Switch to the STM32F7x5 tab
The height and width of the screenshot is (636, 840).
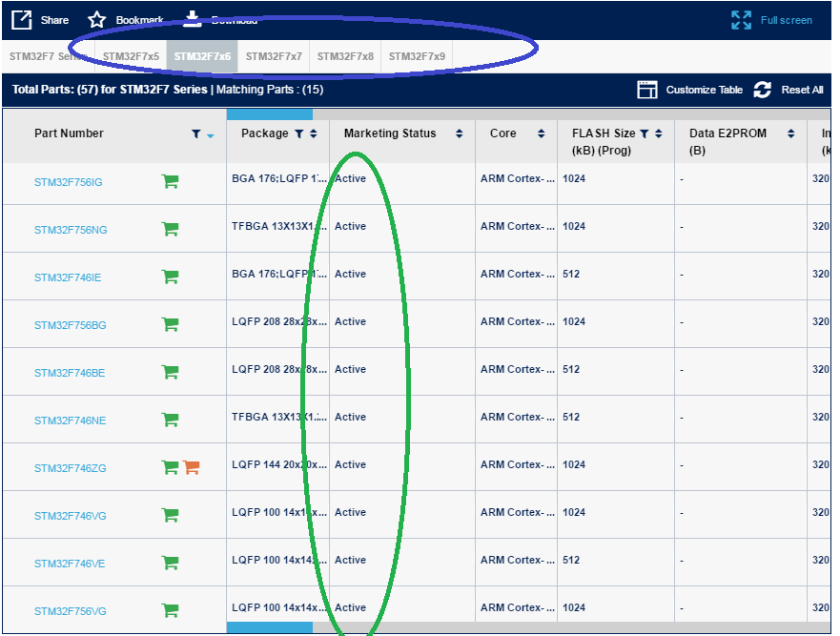tap(131, 56)
